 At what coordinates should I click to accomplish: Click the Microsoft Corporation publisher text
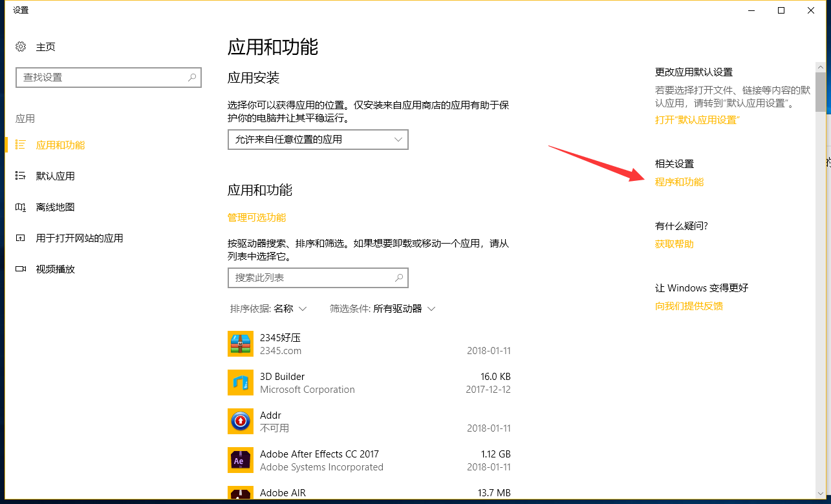point(307,390)
